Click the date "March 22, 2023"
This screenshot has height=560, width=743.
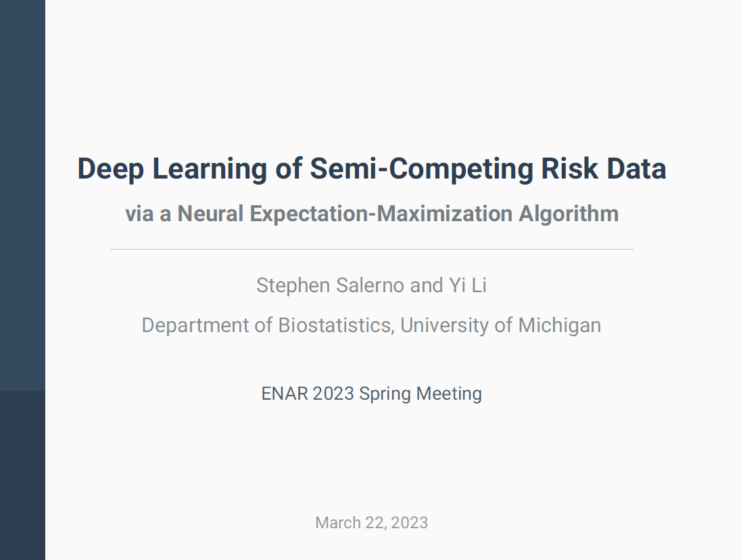(371, 523)
